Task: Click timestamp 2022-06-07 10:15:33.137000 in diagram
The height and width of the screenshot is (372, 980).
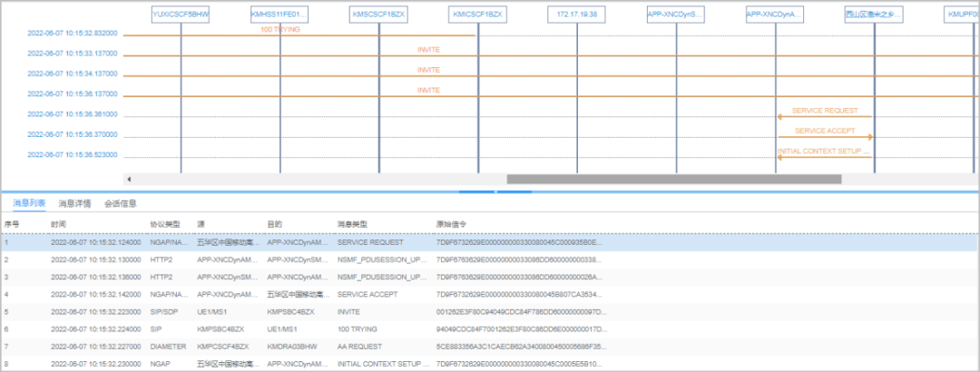Action: pyautogui.click(x=73, y=54)
